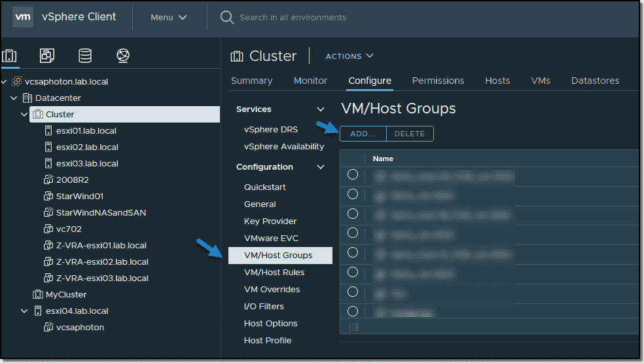Click the ADD... button

coord(363,134)
